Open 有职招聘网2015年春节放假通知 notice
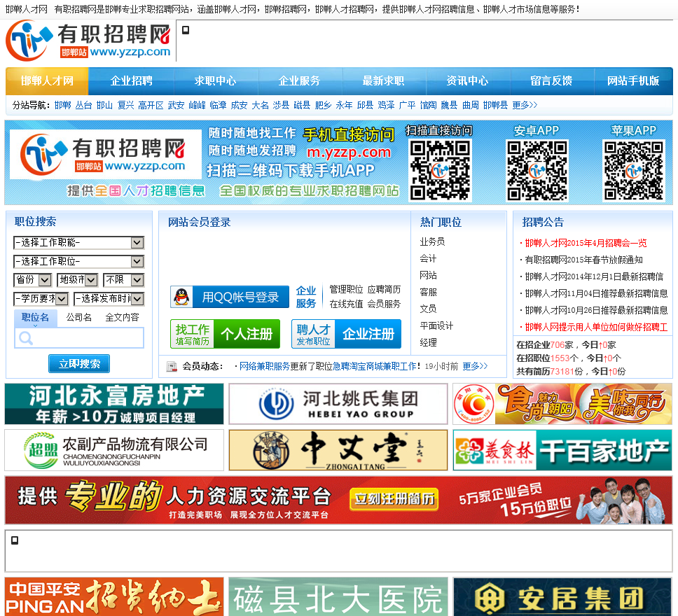Viewport: 678px width, 616px height. pyautogui.click(x=583, y=260)
